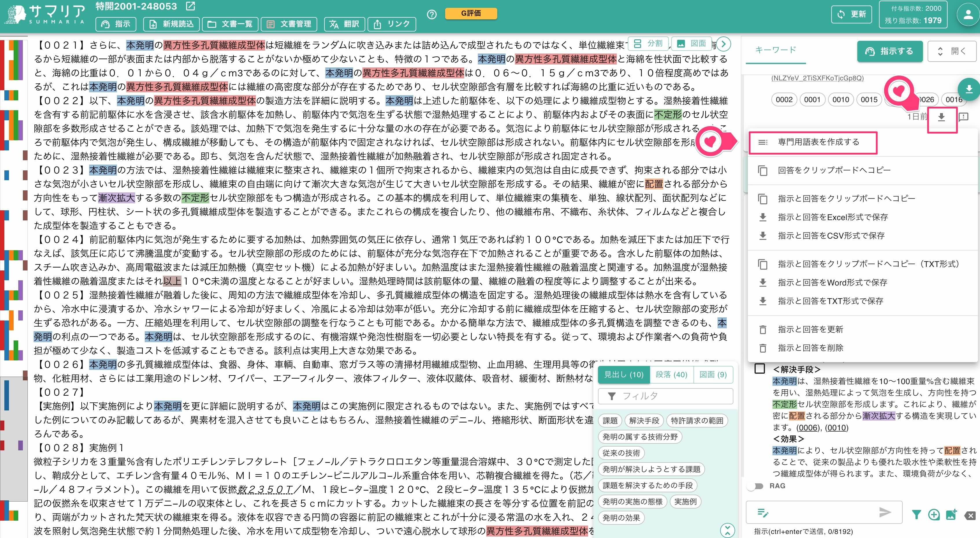
Task: Open the 翻訳 translation tool
Action: point(345,24)
